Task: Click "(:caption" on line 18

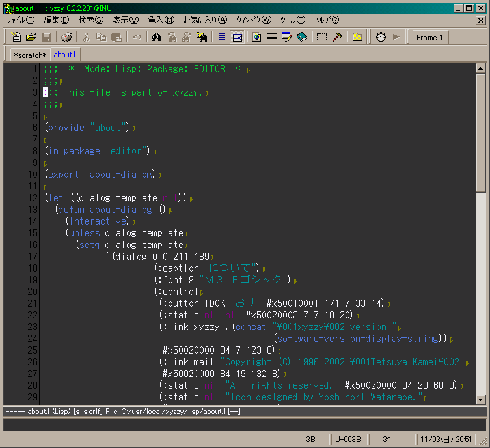Action: coord(176,268)
